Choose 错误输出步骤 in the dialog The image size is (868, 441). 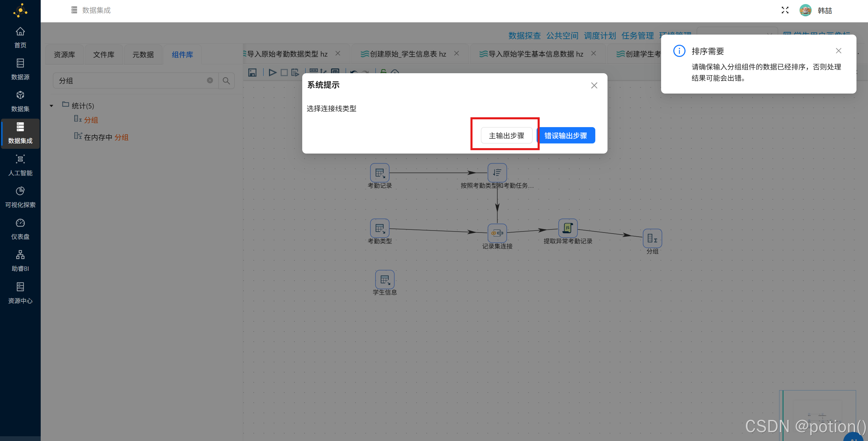tap(565, 135)
